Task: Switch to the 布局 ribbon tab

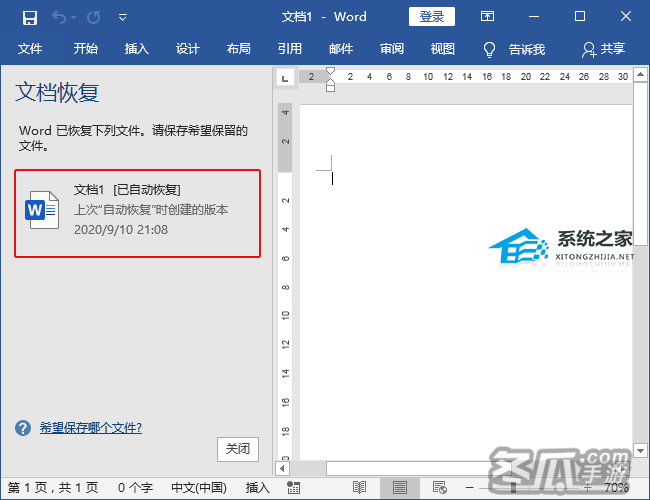Action: (x=238, y=49)
